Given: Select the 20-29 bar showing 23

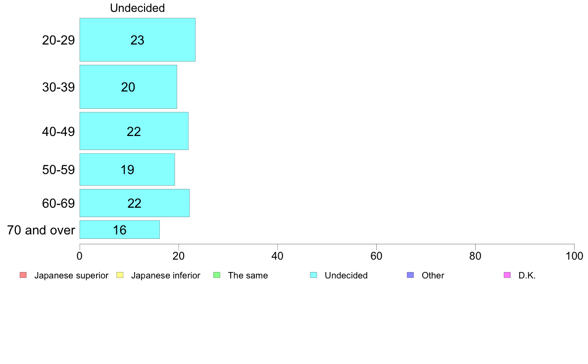Looking at the screenshot, I should pos(137,40).
